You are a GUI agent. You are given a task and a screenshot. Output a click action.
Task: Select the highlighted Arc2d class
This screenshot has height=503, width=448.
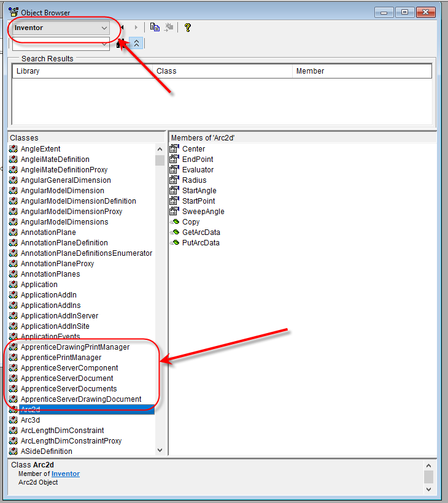(x=87, y=410)
